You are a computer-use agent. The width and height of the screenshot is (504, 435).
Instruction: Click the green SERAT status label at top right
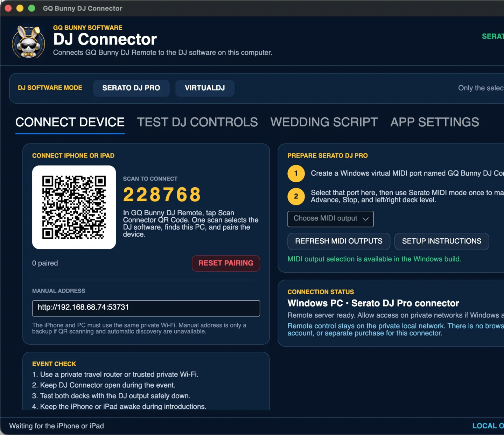[493, 36]
